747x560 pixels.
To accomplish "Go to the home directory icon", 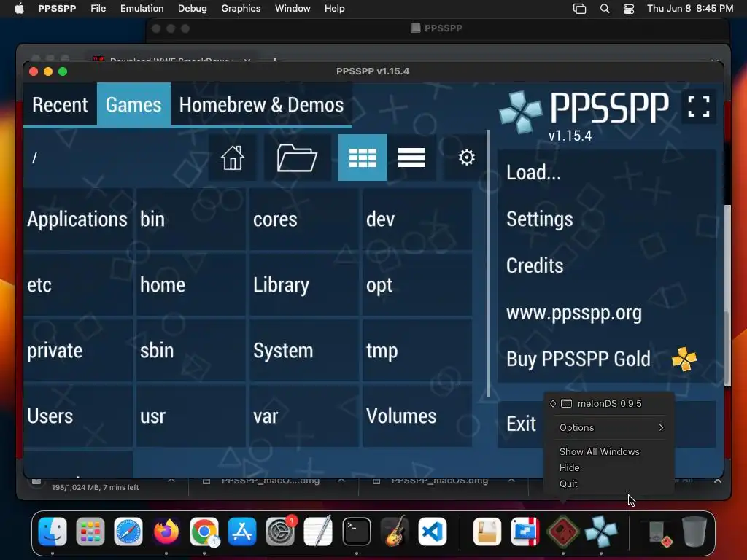I will coord(233,157).
